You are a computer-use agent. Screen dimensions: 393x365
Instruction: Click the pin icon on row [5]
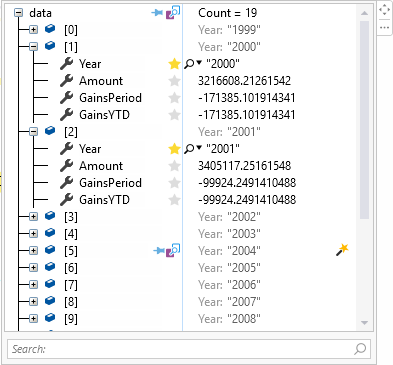click(159, 250)
